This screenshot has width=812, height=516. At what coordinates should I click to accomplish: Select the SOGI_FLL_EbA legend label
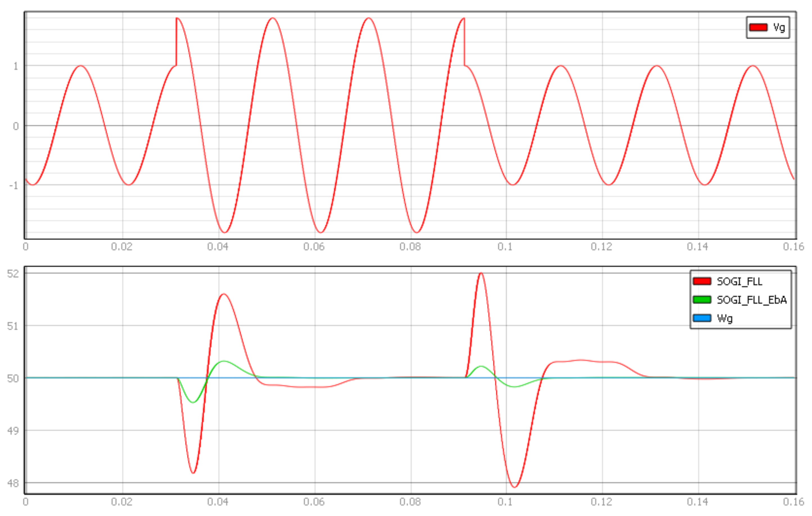click(752, 300)
